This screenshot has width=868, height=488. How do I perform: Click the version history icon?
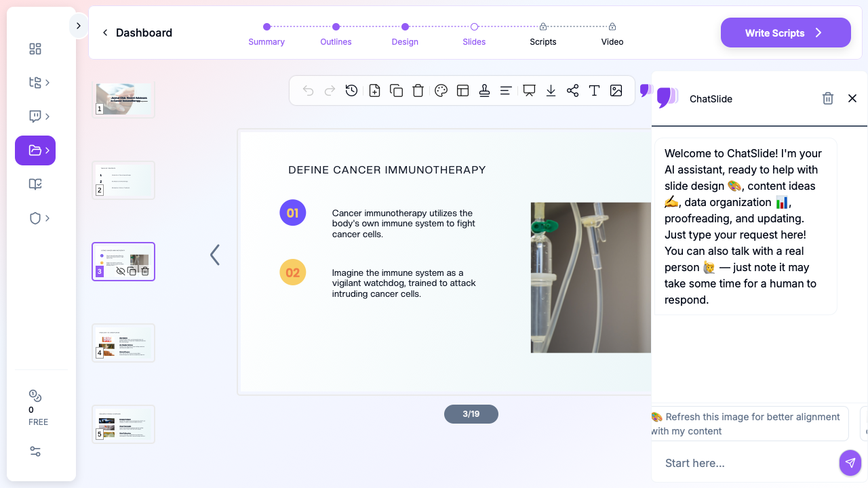click(x=351, y=90)
